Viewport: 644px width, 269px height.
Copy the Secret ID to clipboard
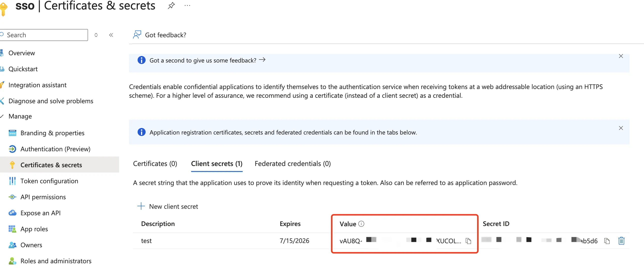(607, 241)
